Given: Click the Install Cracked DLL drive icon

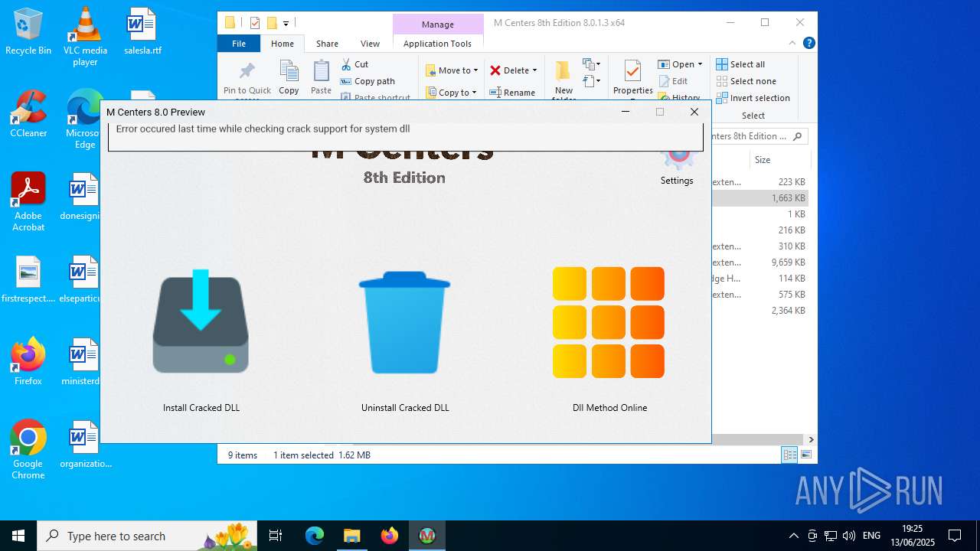Looking at the screenshot, I should 201,321.
